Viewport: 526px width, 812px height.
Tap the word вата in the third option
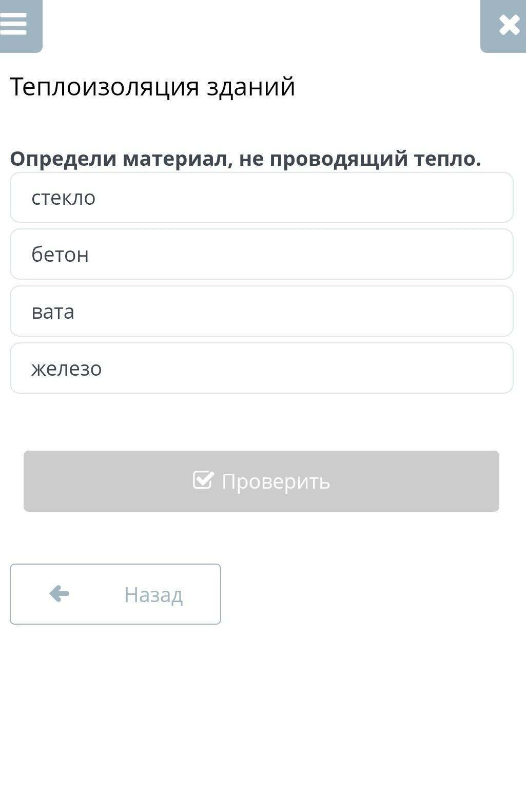(x=53, y=312)
